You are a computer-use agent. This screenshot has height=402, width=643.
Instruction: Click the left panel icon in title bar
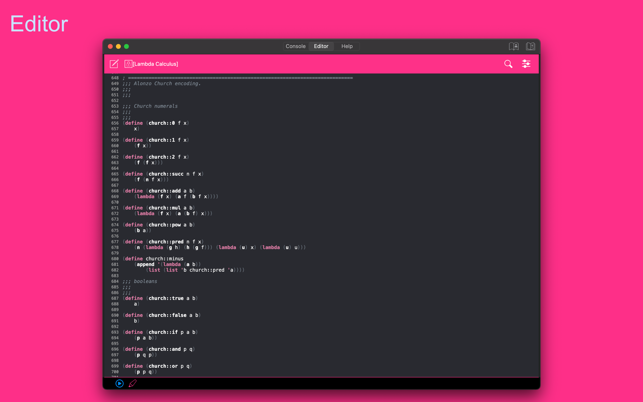point(514,46)
